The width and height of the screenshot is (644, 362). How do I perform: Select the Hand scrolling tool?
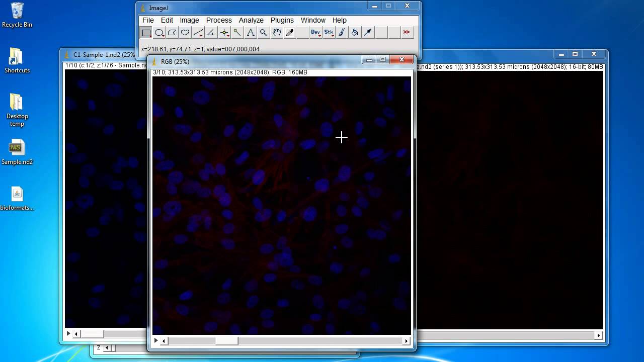coord(277,33)
